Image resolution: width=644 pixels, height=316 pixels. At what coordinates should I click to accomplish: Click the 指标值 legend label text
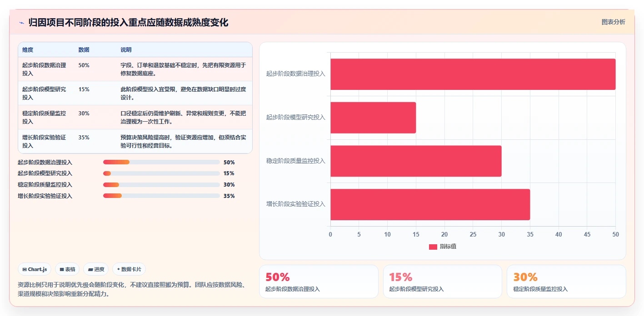pyautogui.click(x=448, y=247)
